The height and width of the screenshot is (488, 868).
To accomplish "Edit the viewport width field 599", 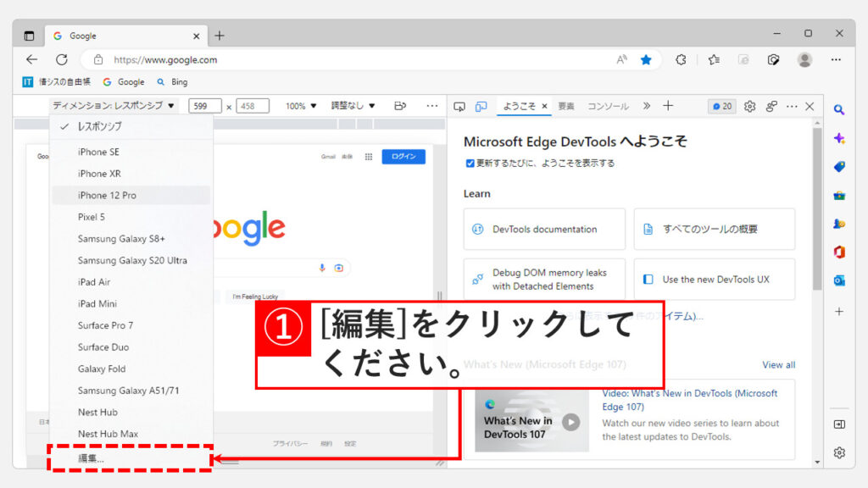I will coord(205,106).
